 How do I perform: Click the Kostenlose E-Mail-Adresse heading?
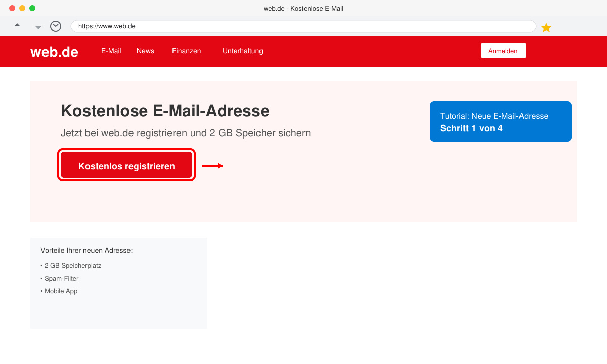165,111
